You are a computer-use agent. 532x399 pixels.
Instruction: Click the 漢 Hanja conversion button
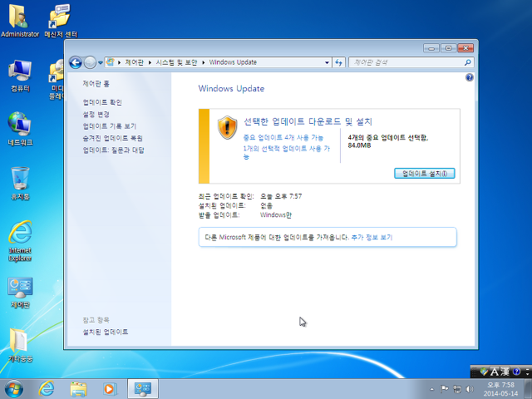(x=505, y=372)
